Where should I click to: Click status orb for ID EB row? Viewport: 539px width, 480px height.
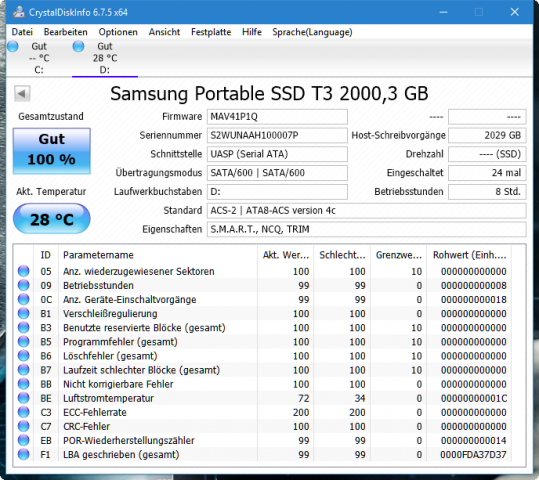[x=24, y=440]
